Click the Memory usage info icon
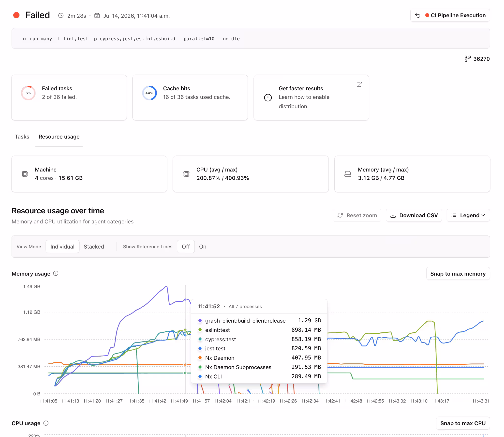The image size is (504, 437). pos(56,273)
